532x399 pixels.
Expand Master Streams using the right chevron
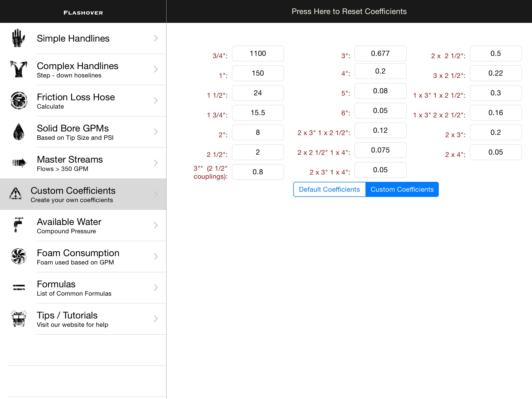pos(156,163)
